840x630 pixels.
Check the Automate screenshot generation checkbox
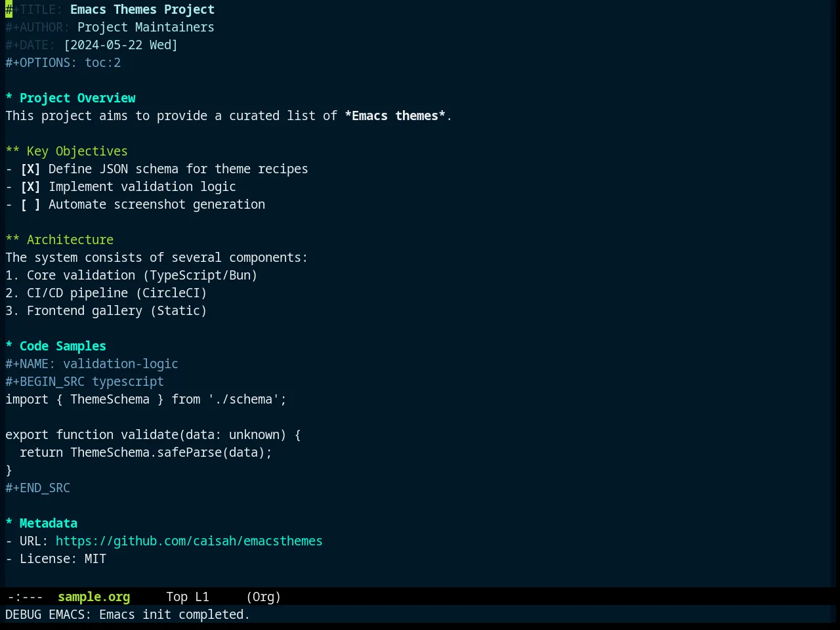coord(30,205)
